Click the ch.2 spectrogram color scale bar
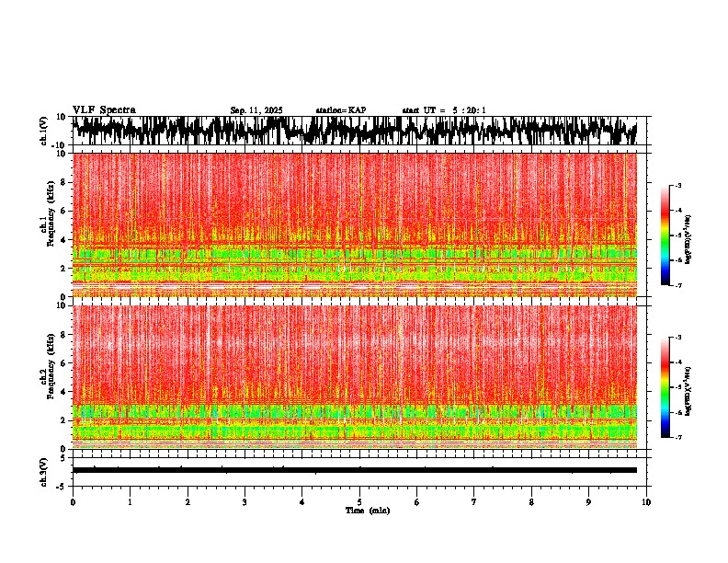This screenshot has height=563, width=728. (x=665, y=387)
